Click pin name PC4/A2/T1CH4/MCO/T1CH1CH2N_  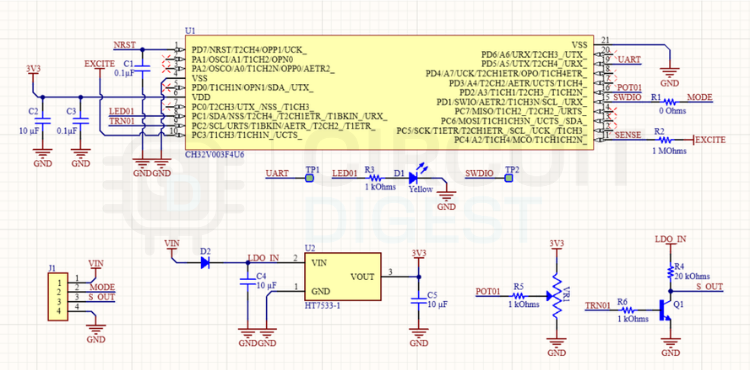[x=520, y=140]
